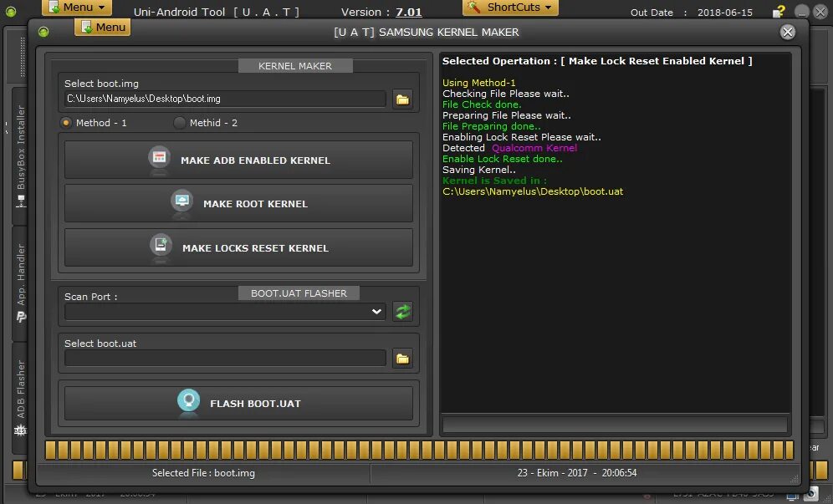Click status bar date '23 - Ekim - 2017'
Screen dimensions: 833x504
click(553, 473)
